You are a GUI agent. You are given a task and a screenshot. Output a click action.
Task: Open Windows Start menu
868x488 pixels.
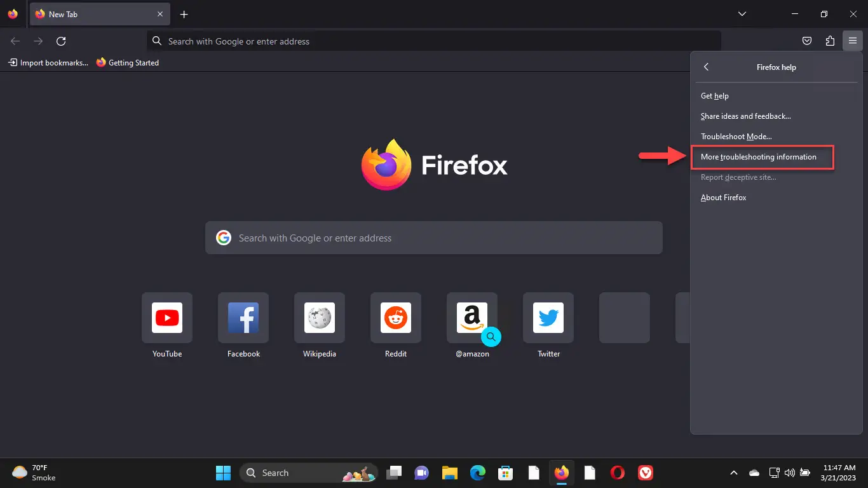[x=223, y=473]
